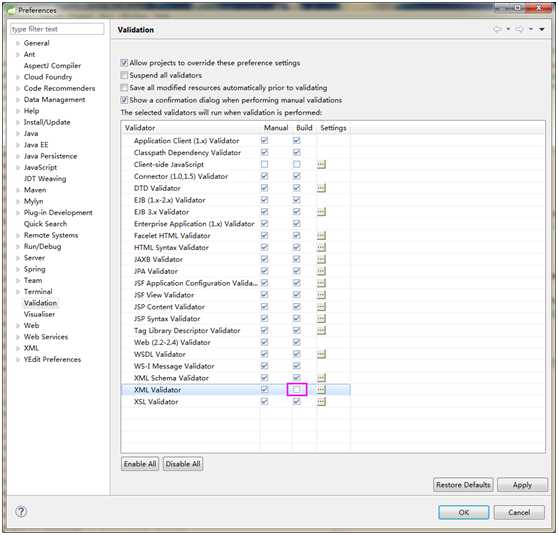Expand the Server tree node

point(18,258)
